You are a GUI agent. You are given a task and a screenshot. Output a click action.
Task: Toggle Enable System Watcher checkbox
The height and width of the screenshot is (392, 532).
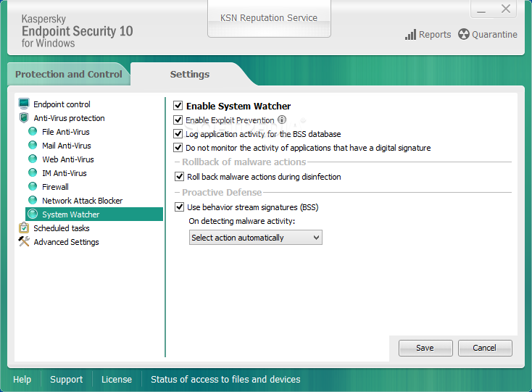pos(178,106)
